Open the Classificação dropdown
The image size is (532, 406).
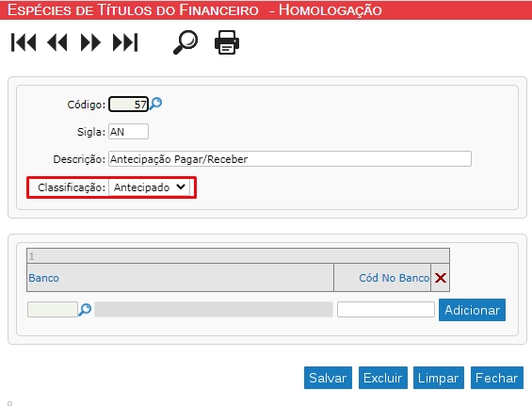150,187
